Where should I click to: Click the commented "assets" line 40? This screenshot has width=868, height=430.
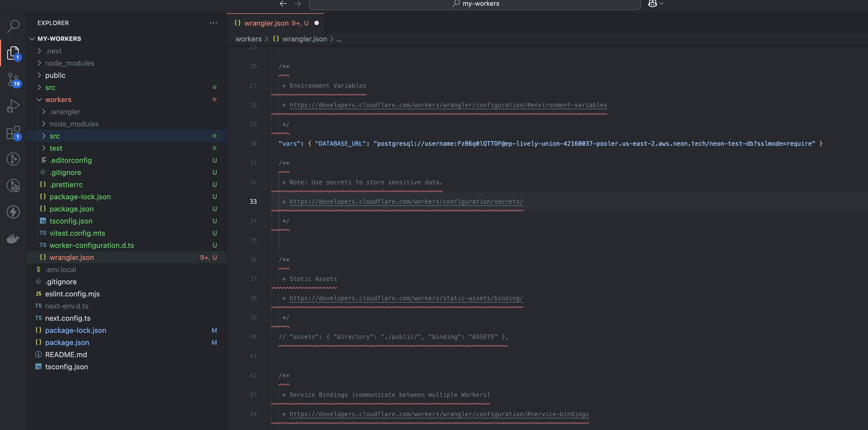[393, 337]
